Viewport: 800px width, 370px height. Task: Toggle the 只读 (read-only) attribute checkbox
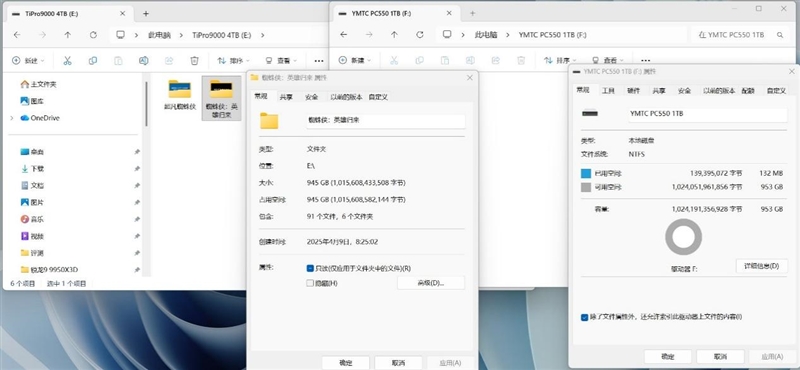(310, 268)
